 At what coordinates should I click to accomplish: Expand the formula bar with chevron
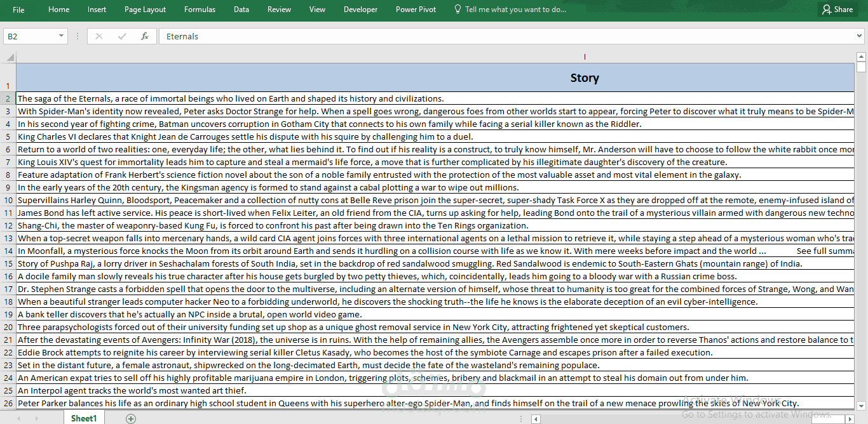[860, 36]
